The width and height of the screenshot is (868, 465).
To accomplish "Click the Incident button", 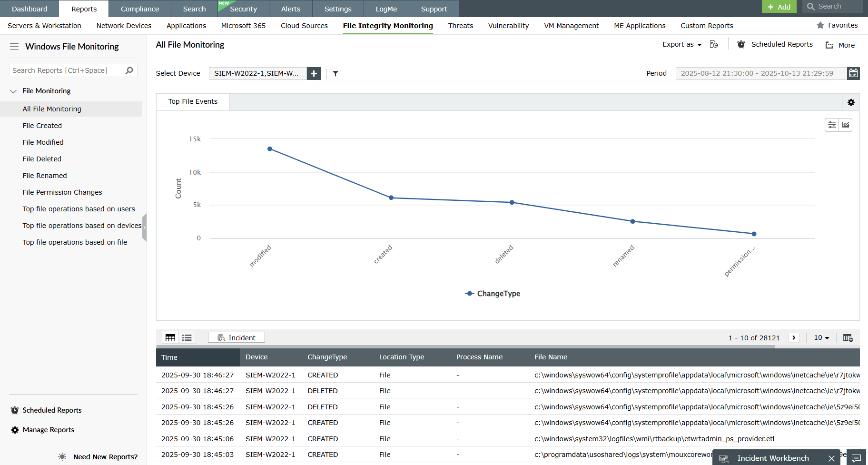I will pos(237,337).
